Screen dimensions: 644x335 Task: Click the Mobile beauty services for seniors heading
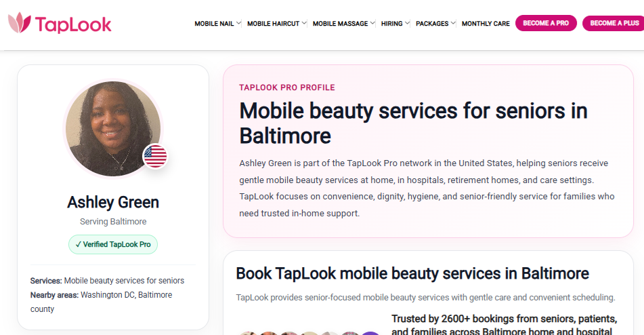pyautogui.click(x=413, y=123)
